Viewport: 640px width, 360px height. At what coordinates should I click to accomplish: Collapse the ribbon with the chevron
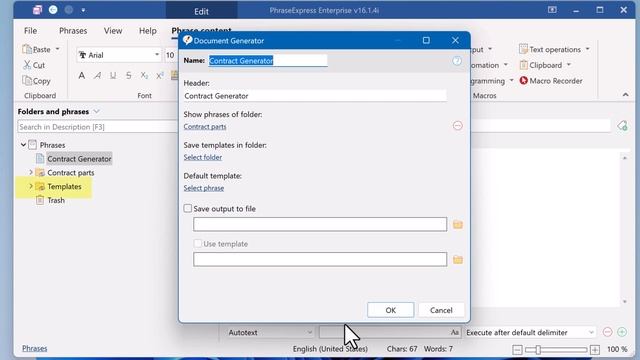(625, 95)
